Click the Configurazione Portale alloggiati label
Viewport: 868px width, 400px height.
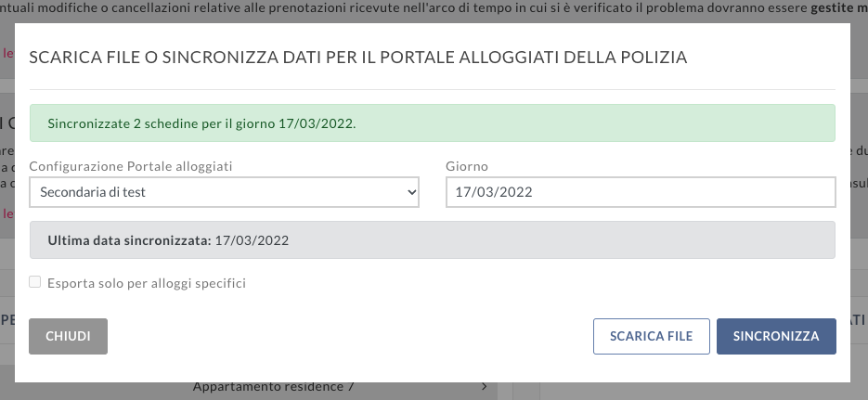tap(131, 166)
